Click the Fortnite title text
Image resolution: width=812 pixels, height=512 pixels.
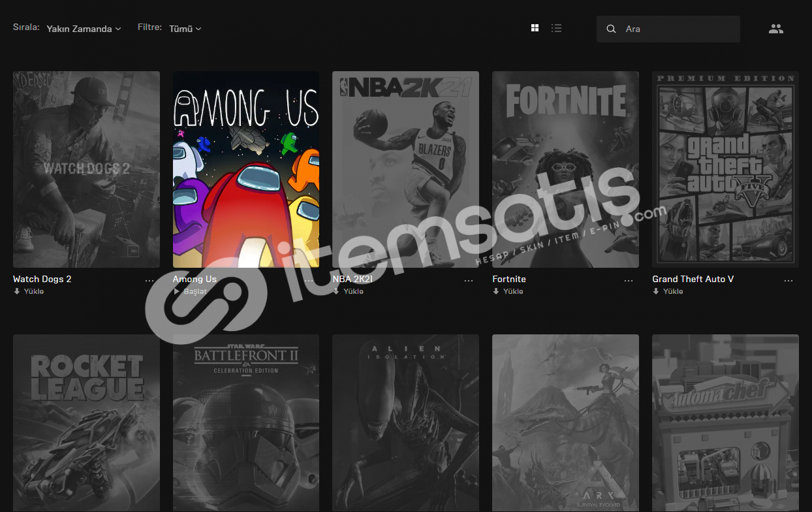click(509, 279)
